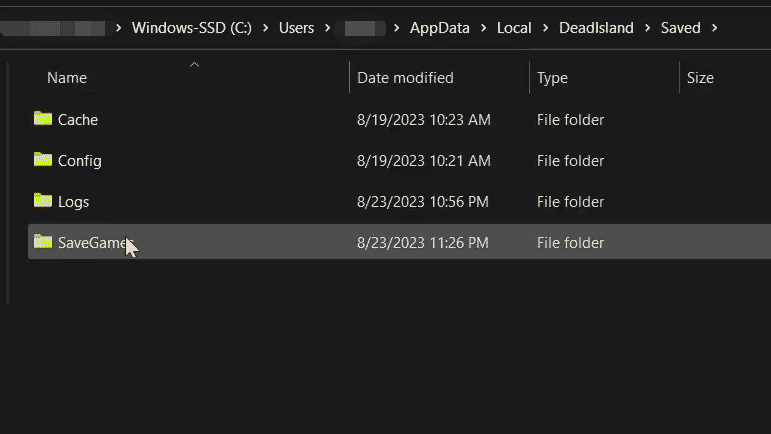
Task: Click the Config folder icon
Action: (x=43, y=160)
